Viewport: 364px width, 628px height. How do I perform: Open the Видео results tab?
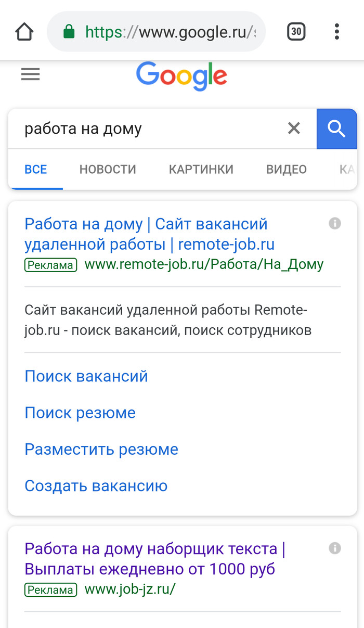(x=287, y=169)
